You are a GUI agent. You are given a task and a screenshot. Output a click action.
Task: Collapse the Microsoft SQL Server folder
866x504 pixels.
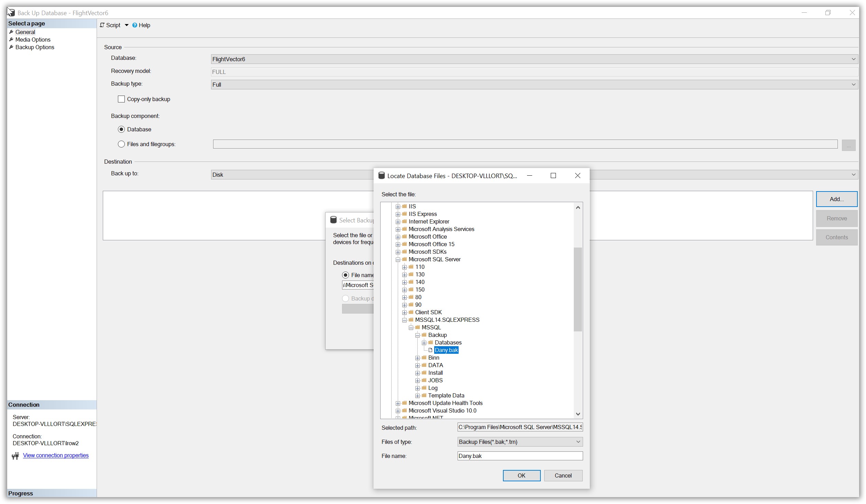(398, 260)
